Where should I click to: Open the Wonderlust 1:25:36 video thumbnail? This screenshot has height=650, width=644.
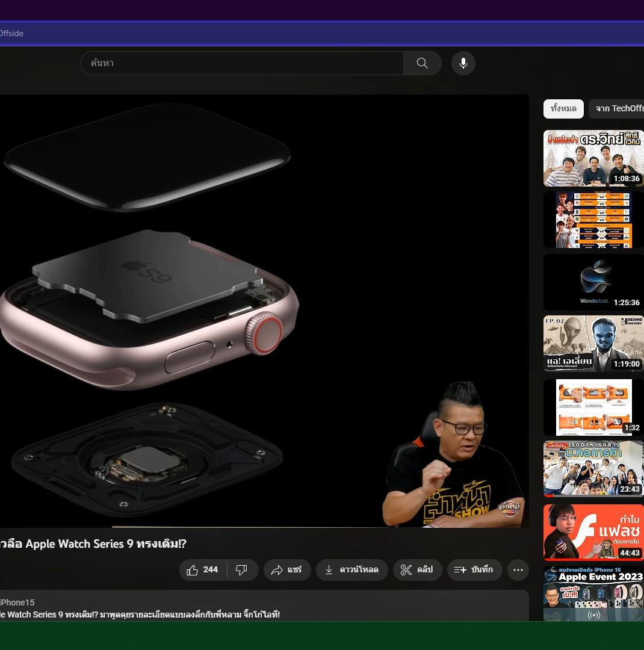pyautogui.click(x=593, y=282)
